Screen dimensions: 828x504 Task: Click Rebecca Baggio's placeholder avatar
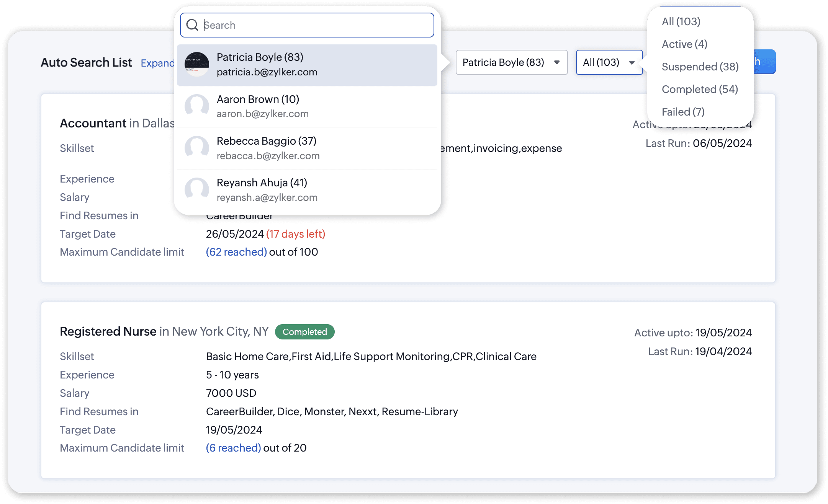[196, 148]
